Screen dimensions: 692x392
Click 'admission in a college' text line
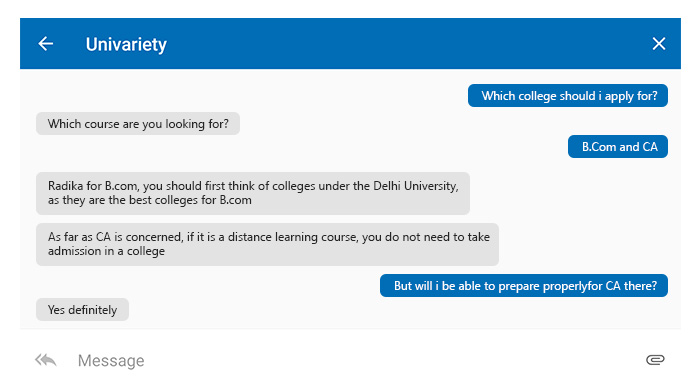[x=106, y=251]
